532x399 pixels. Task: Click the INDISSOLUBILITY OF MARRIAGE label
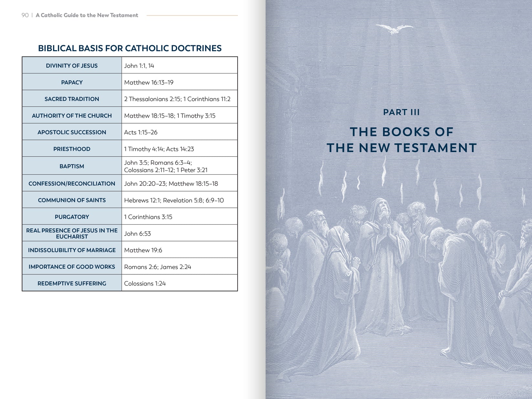pyautogui.click(x=72, y=250)
